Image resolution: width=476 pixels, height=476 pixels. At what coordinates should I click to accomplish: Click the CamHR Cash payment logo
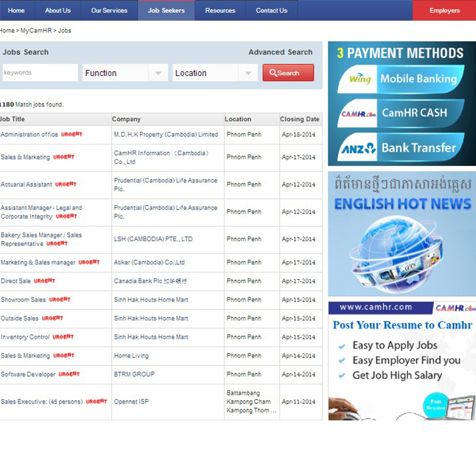point(358,113)
